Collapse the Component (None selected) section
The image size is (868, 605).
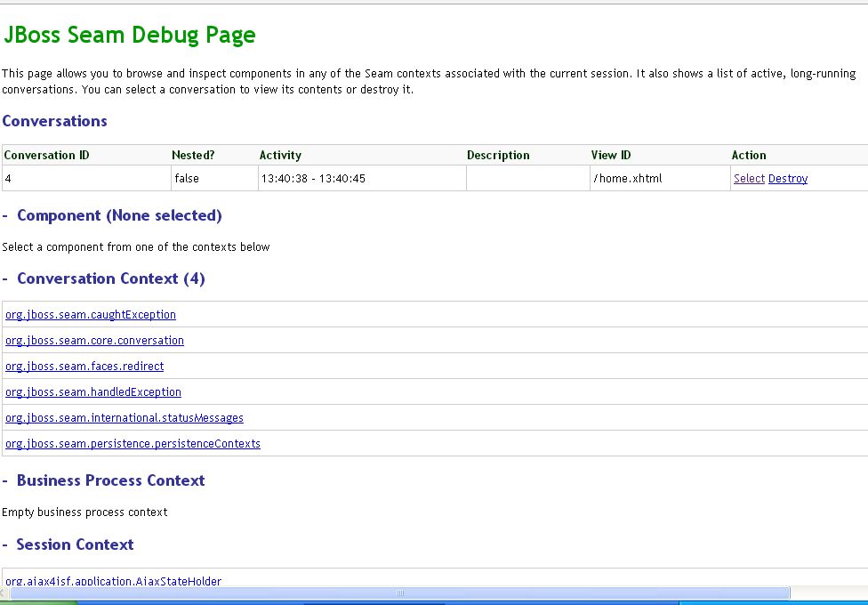tap(5, 215)
